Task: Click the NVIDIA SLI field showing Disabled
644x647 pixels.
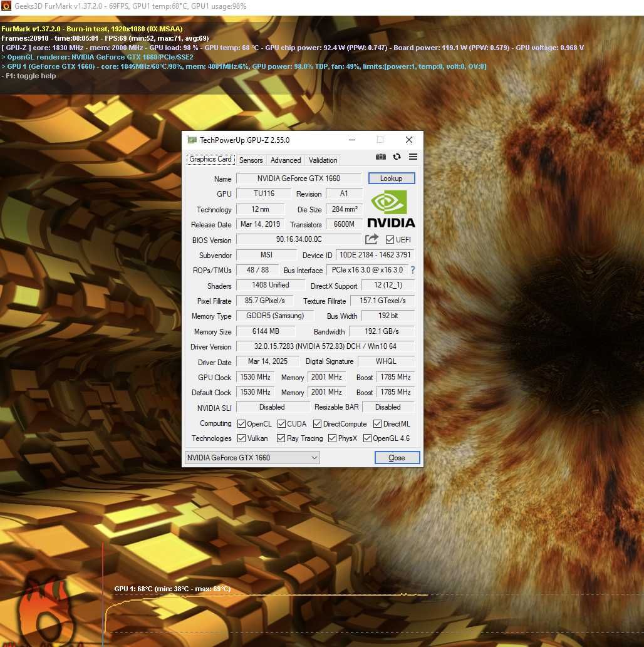Action: 272,407
